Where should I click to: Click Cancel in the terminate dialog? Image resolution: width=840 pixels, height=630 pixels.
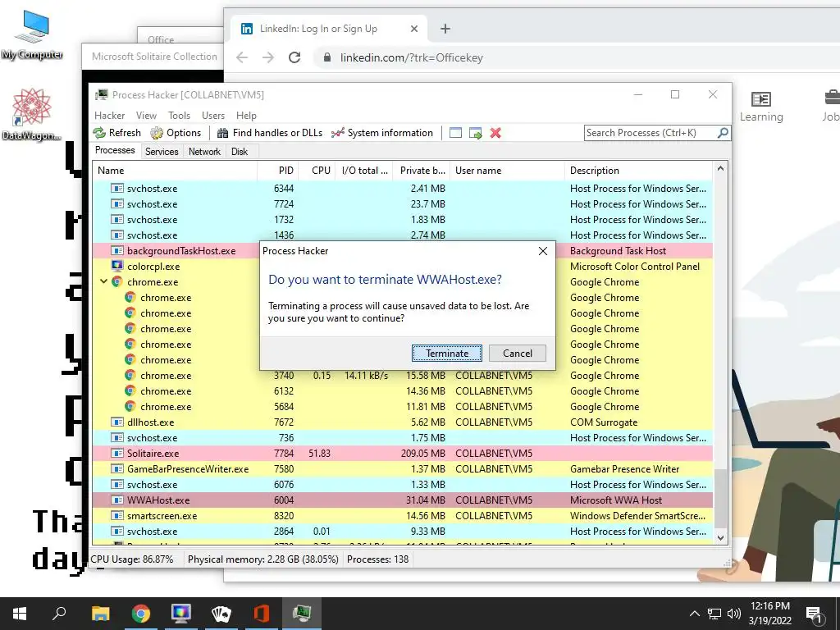(x=518, y=353)
